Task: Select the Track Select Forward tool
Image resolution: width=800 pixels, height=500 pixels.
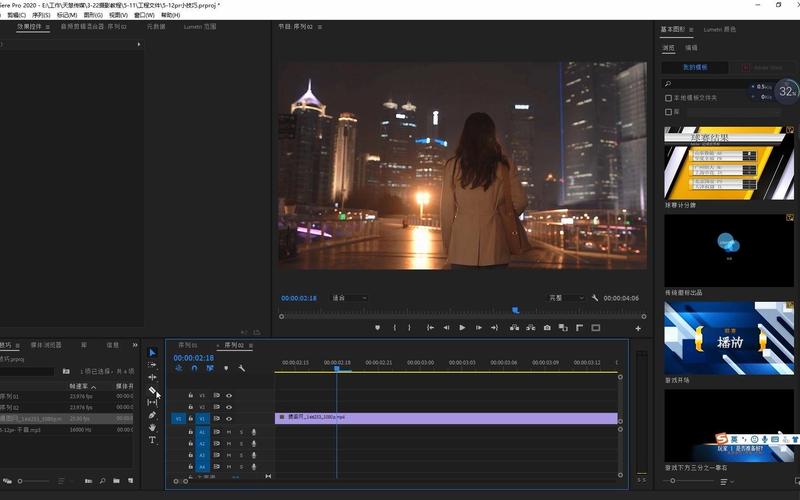Action: (x=152, y=365)
